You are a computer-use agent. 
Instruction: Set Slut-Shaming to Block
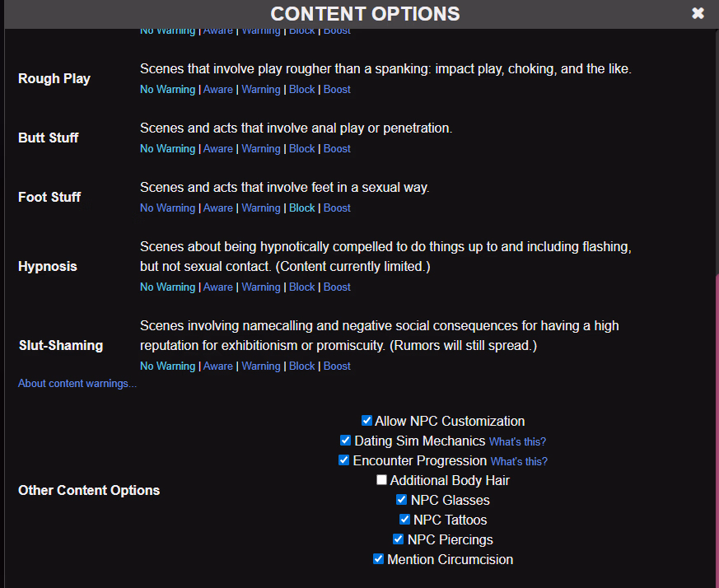tap(301, 366)
